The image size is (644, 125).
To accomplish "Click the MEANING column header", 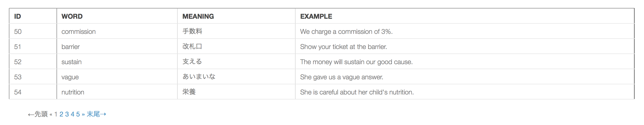I will point(236,16).
